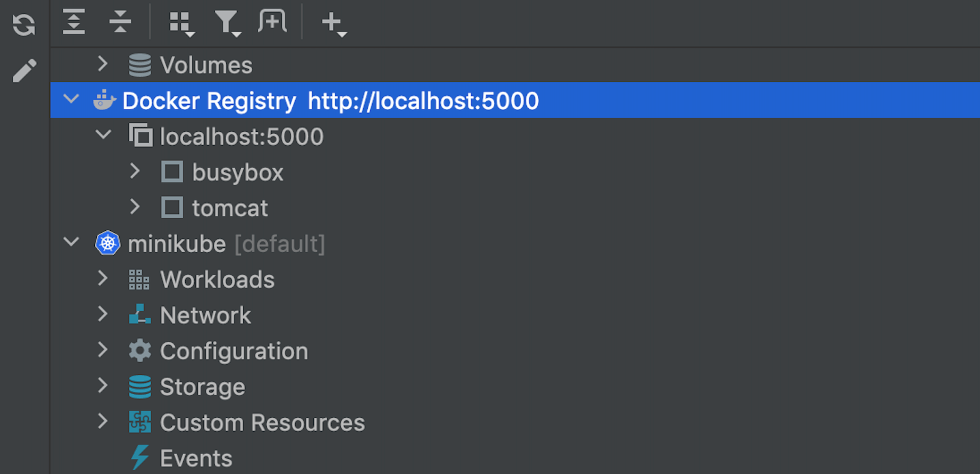Image resolution: width=980 pixels, height=474 pixels.
Task: Collapse the Docker Registry node
Action: [71, 99]
